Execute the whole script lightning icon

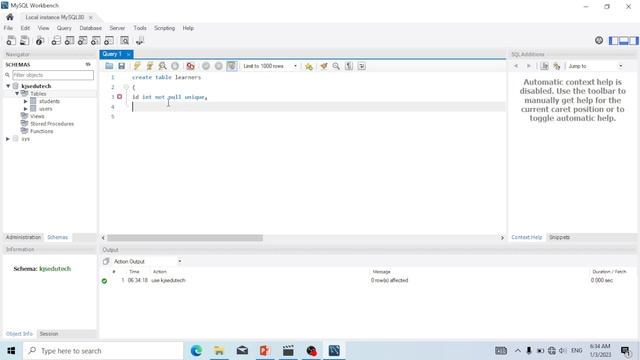(137, 66)
